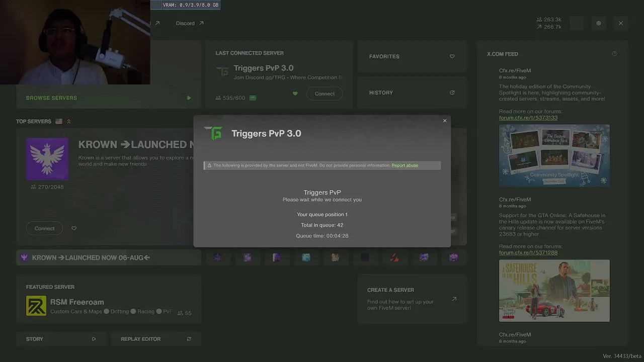Click the 'Your queue position 1' line
The width and height of the screenshot is (644, 362).
pos(322,215)
